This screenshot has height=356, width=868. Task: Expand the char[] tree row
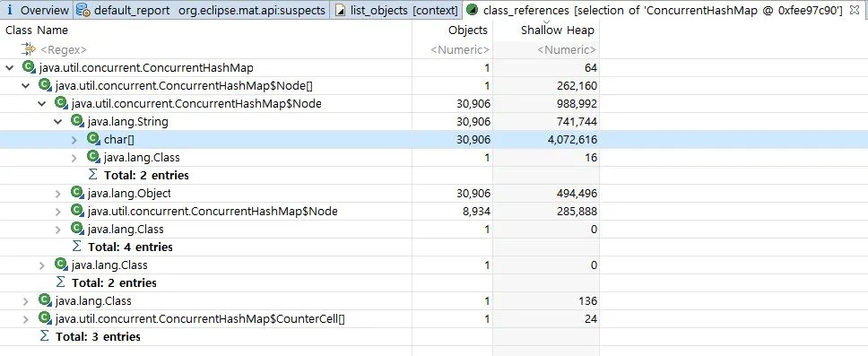point(74,140)
